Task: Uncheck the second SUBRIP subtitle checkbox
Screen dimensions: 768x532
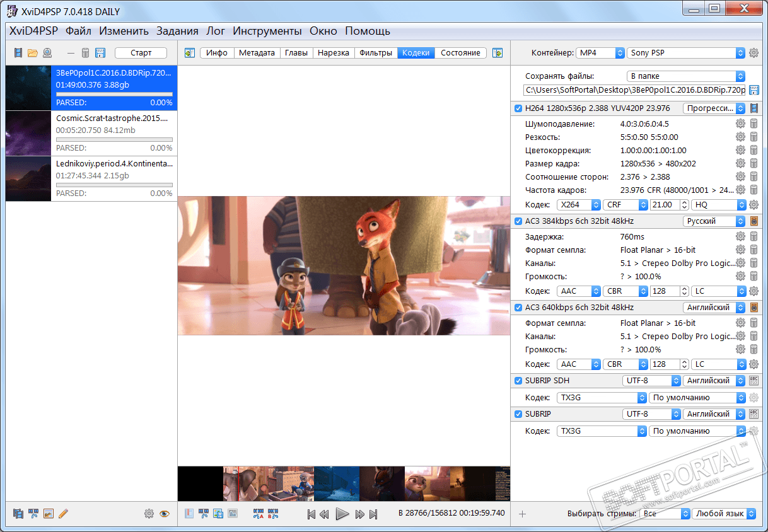Action: point(518,414)
